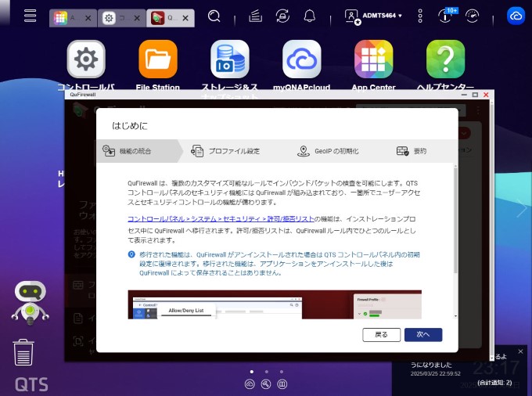Viewport: 532px width, 396px height.
Task: Open App Center desktop icon
Action: pos(373,59)
